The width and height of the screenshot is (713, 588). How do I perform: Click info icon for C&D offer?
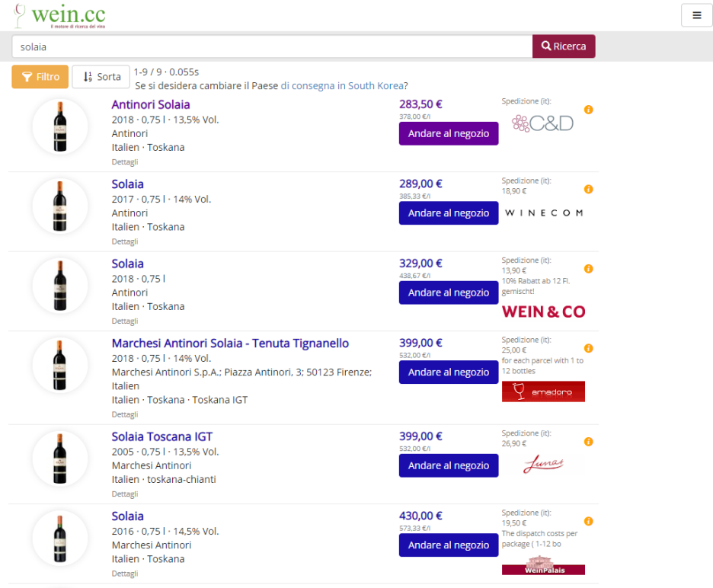click(588, 110)
